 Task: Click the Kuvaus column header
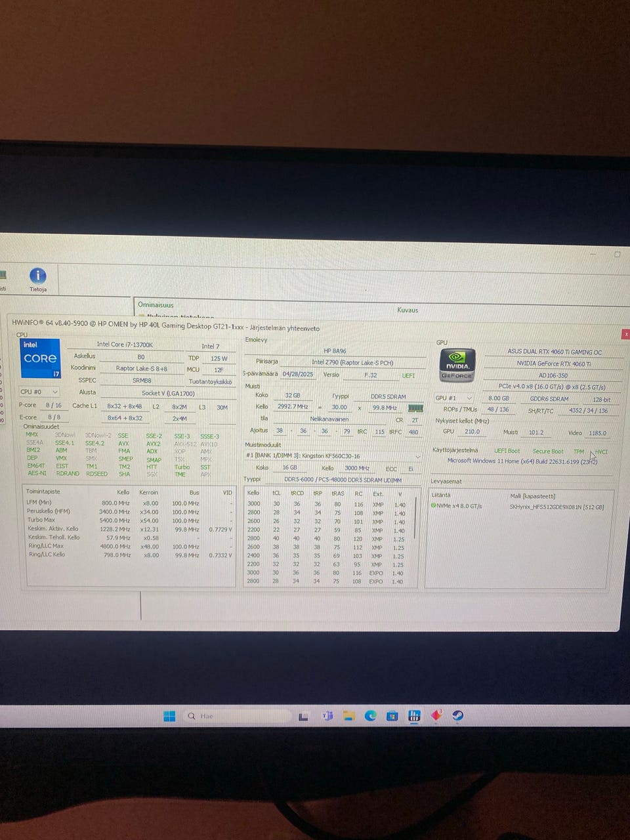coord(408,310)
